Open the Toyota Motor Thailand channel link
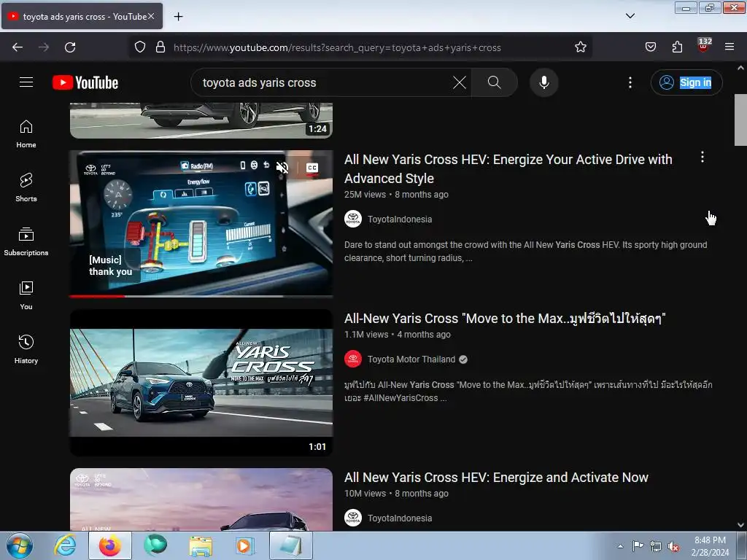 pos(411,359)
